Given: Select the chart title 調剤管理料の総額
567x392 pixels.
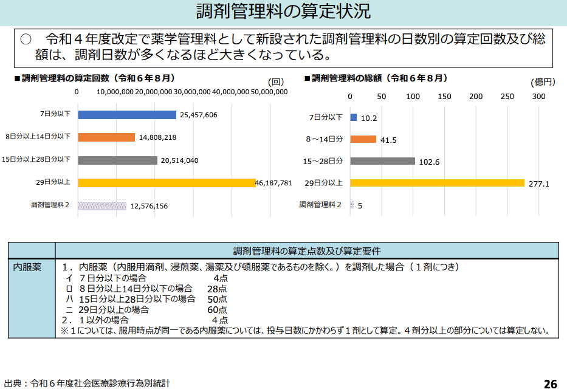Looking at the screenshot, I should click(x=379, y=78).
